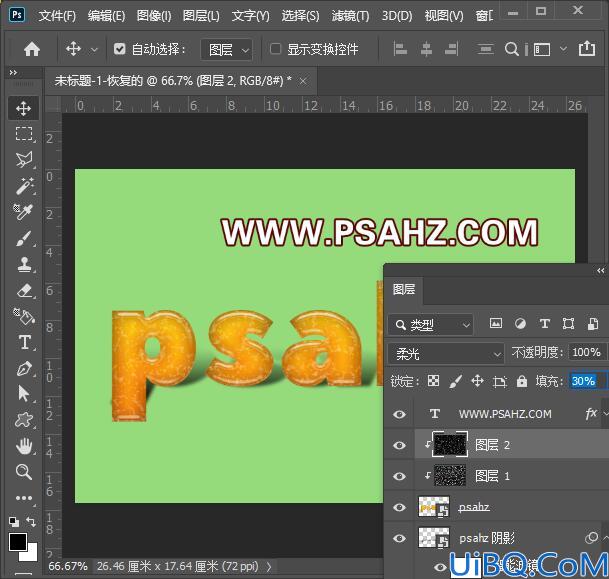Select the Hand tool
609x579 pixels.
[24, 446]
